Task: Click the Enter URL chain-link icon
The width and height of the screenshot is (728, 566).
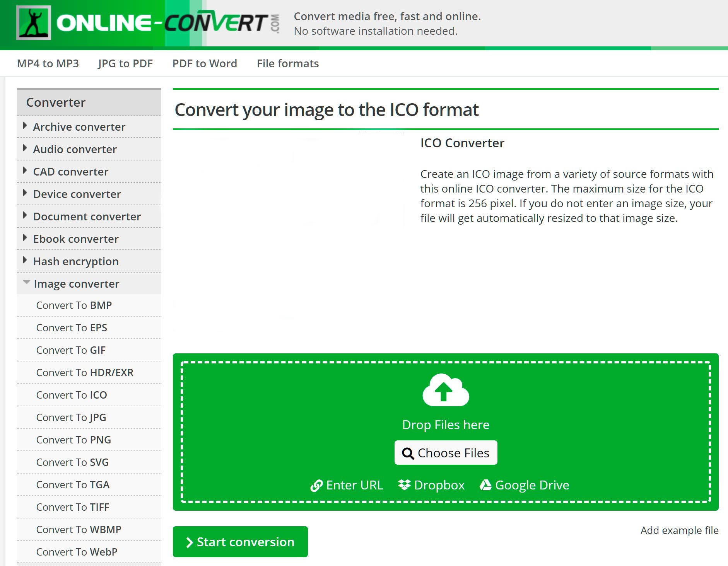Action: pos(316,486)
